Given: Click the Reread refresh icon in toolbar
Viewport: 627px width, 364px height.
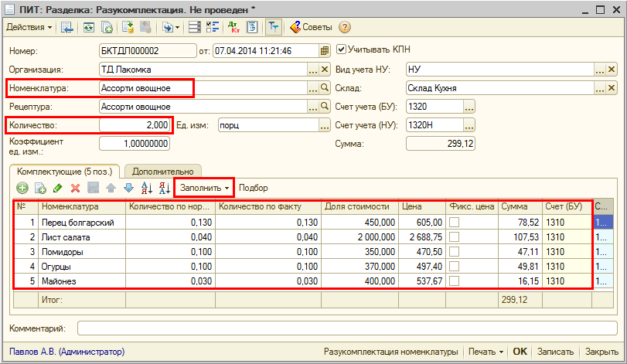Looking at the screenshot, I should click(89, 27).
